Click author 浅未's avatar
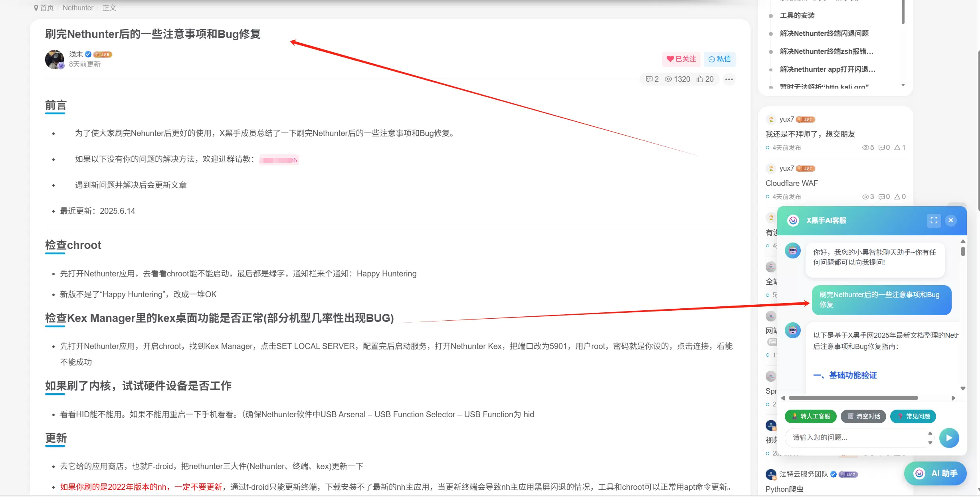 (x=55, y=59)
